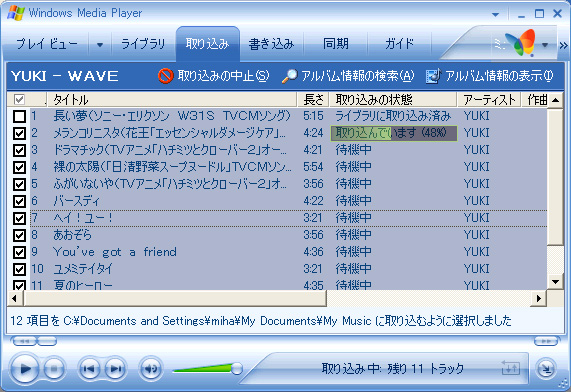The image size is (571, 392).
Task: Click the アルバム情報の検索 magnifier icon
Action: (290, 76)
